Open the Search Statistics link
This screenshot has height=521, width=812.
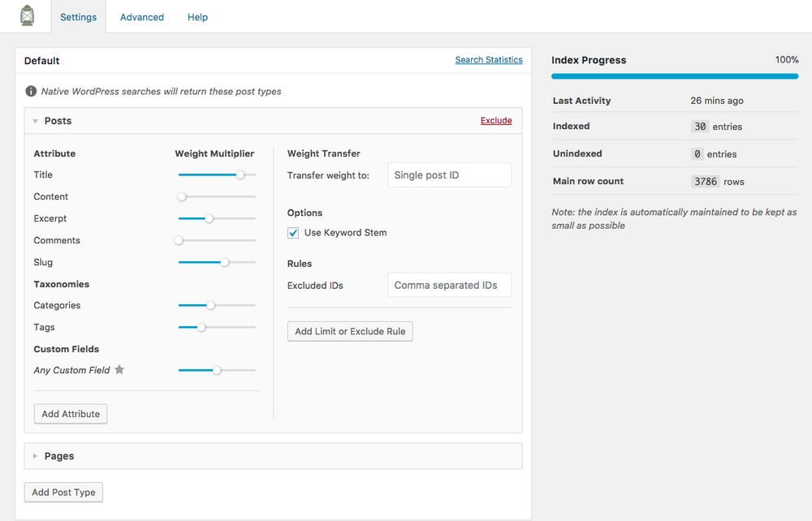488,60
